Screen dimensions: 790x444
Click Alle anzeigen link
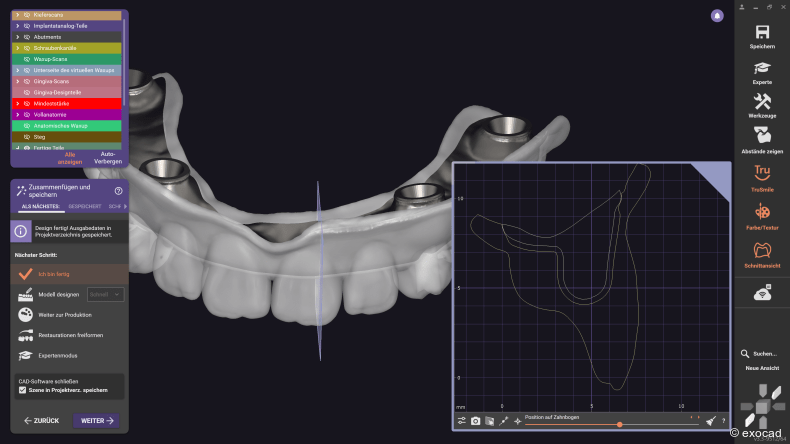click(x=69, y=157)
